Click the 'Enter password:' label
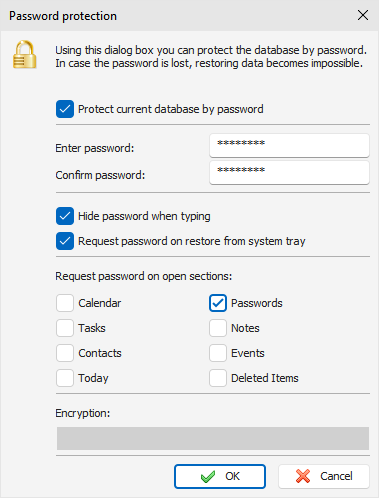The image size is (379, 498). pos(95,148)
